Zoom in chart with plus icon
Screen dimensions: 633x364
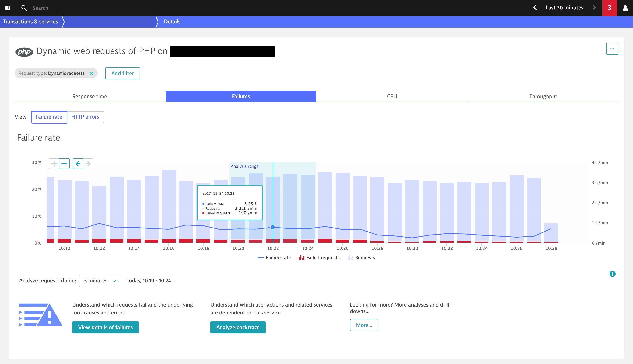[x=54, y=164]
